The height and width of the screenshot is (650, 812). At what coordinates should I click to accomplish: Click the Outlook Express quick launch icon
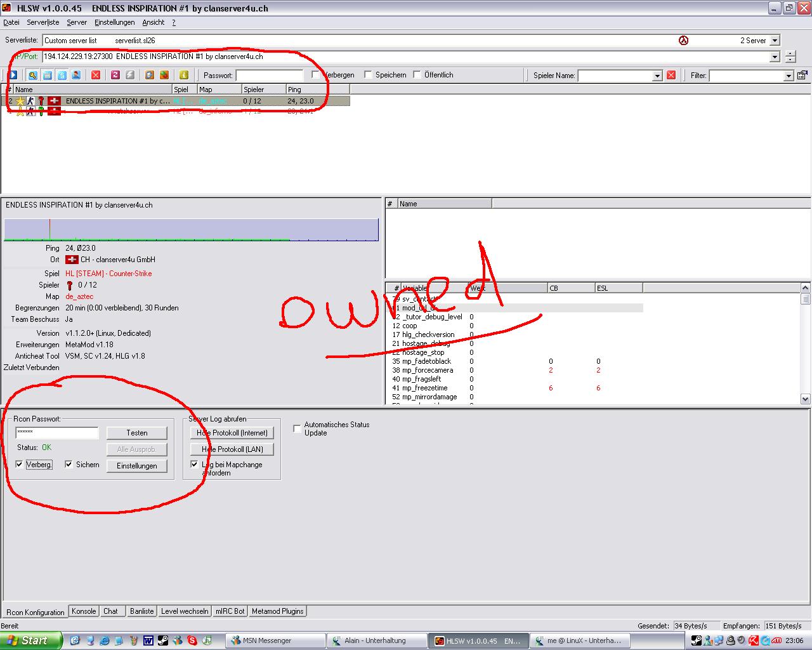point(75,640)
